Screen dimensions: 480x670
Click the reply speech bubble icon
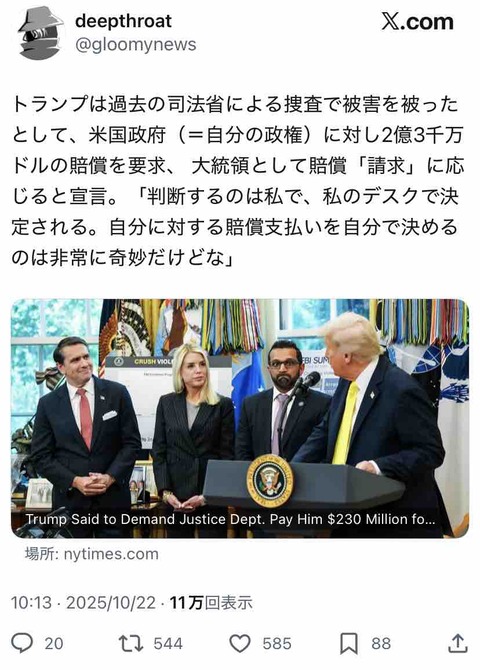(22, 643)
